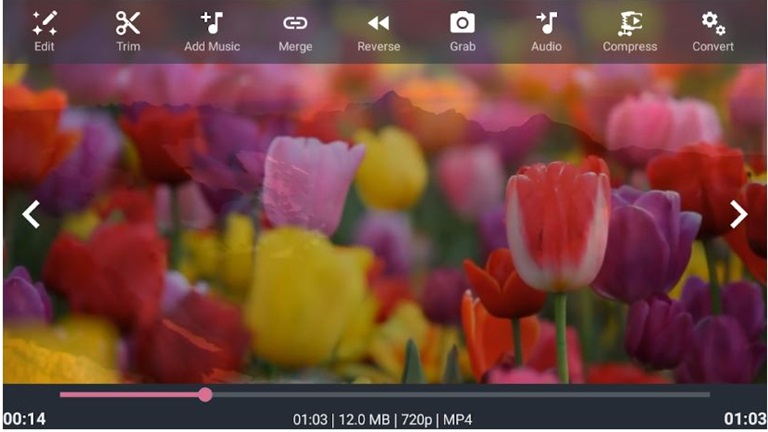Click the pink played portion of seek bar
The height and width of the screenshot is (432, 768).
point(130,395)
